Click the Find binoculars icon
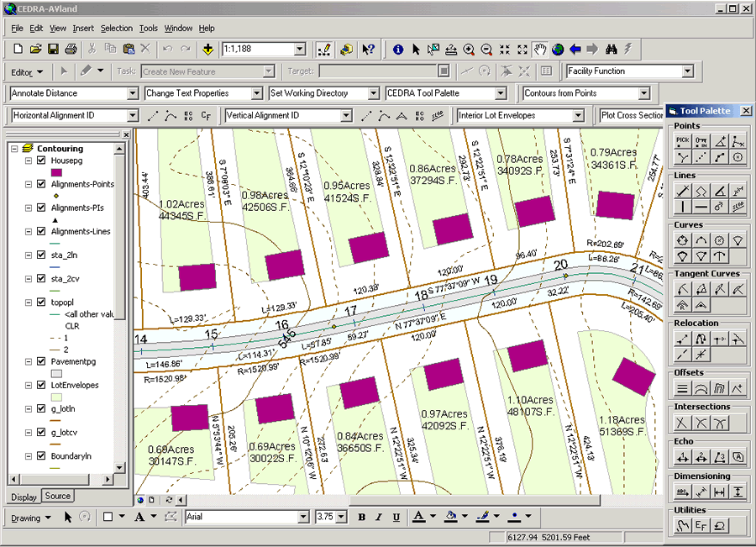This screenshot has width=756, height=547. (x=612, y=50)
